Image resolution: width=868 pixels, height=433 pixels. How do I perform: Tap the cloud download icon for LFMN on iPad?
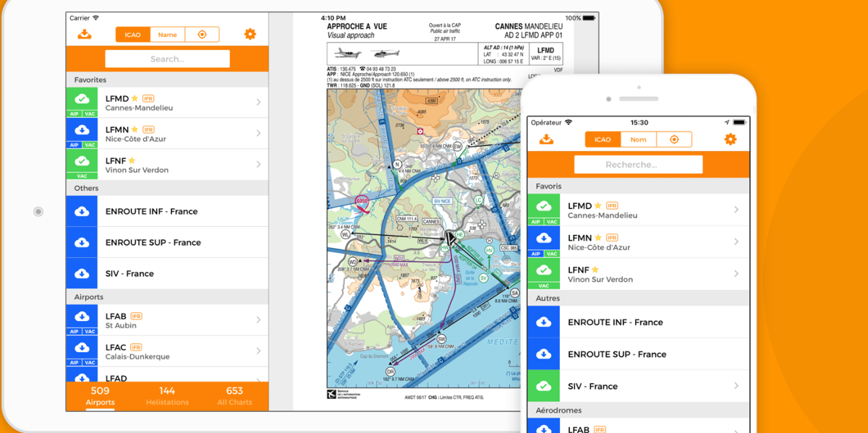click(x=82, y=130)
